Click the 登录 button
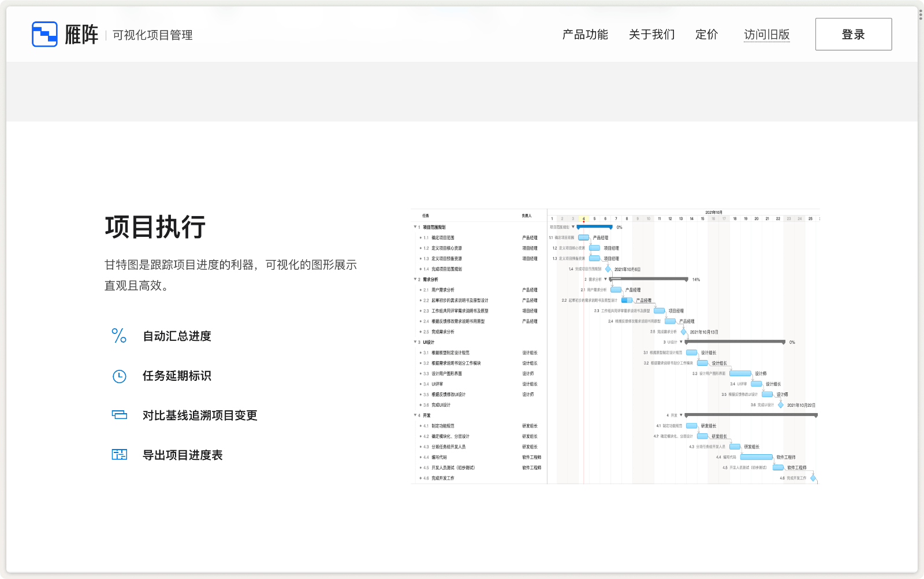924x579 pixels. tap(853, 34)
